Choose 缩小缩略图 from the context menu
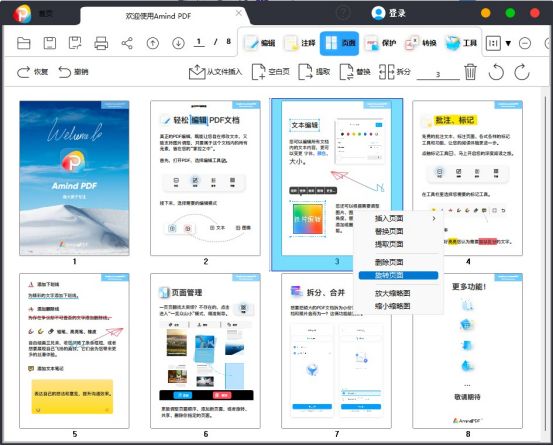 398,306
